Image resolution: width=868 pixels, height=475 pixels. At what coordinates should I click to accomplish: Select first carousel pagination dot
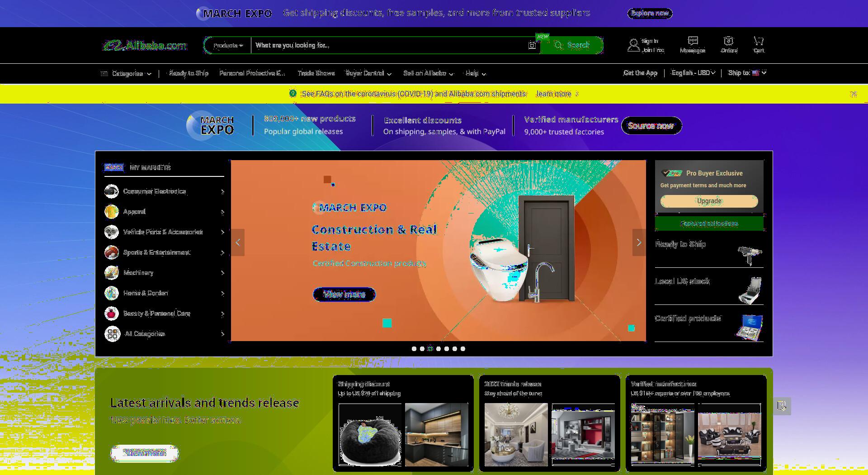click(414, 349)
